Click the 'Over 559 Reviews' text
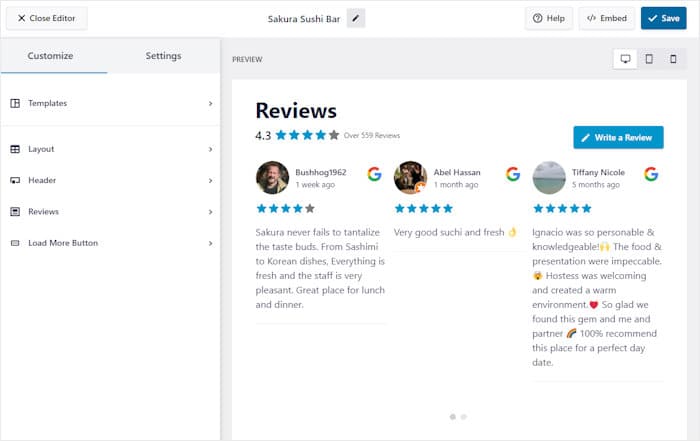The height and width of the screenshot is (441, 700). coord(372,135)
